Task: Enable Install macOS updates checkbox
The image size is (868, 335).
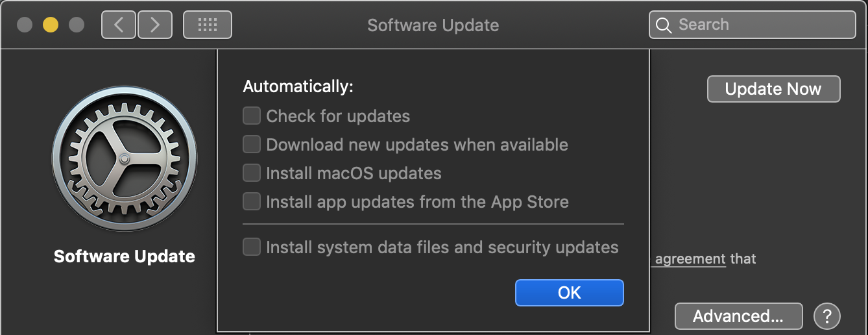Action: pos(252,173)
